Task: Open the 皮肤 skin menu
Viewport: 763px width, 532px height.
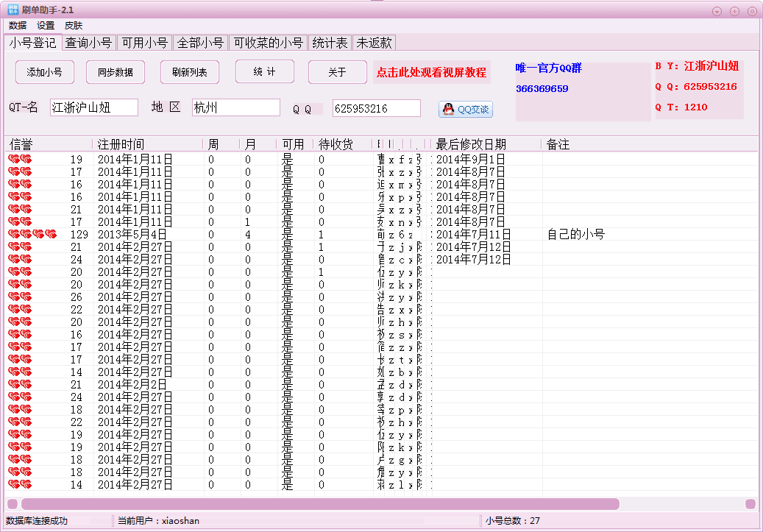Action: [73, 25]
